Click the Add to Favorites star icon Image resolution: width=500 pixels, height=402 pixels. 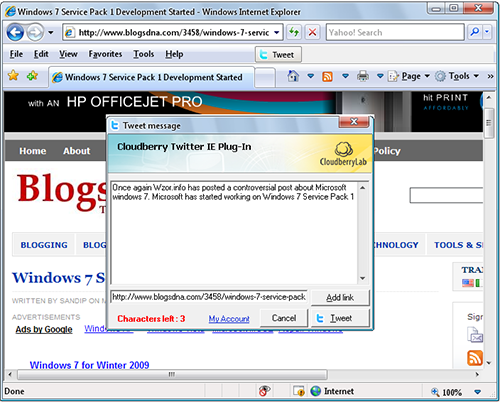click(x=32, y=76)
